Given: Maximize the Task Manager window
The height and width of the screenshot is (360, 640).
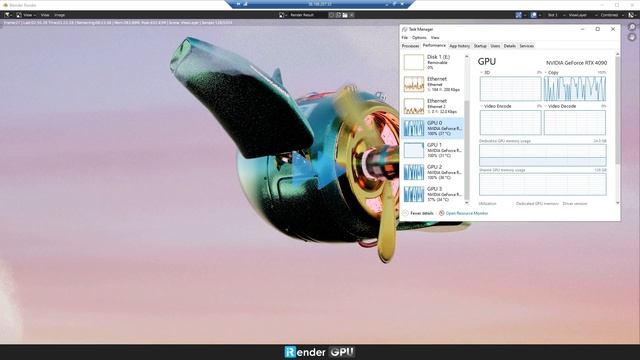Looking at the screenshot, I should 598,29.
